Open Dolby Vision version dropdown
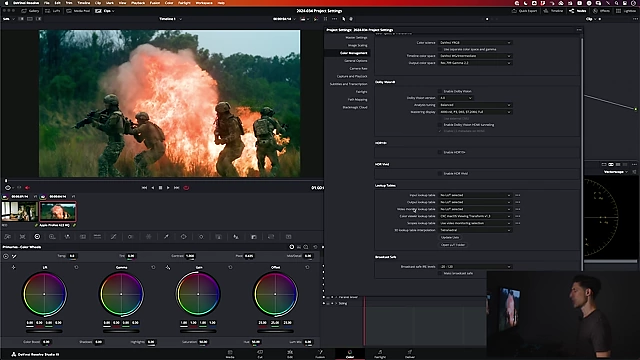The width and height of the screenshot is (640, 360). point(456,98)
